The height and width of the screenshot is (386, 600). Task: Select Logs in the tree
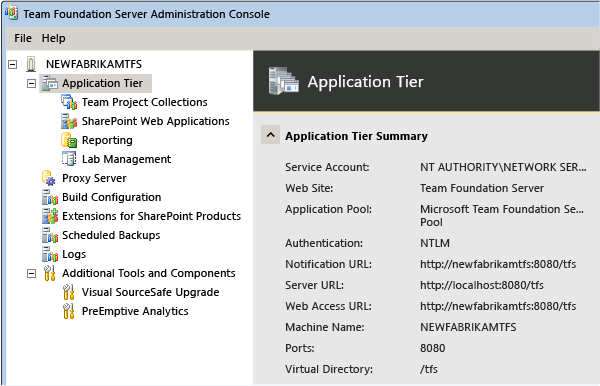click(x=74, y=254)
